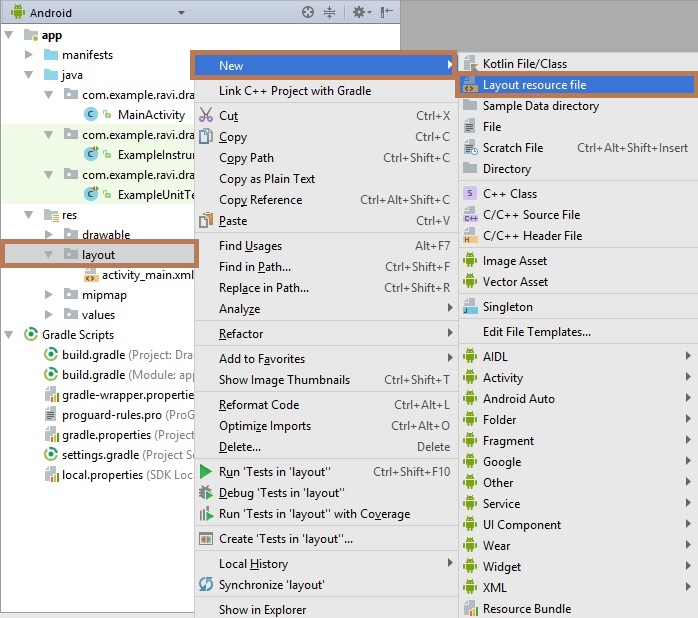This screenshot has width=698, height=618.
Task: Click the Paste icon
Action: 206,220
